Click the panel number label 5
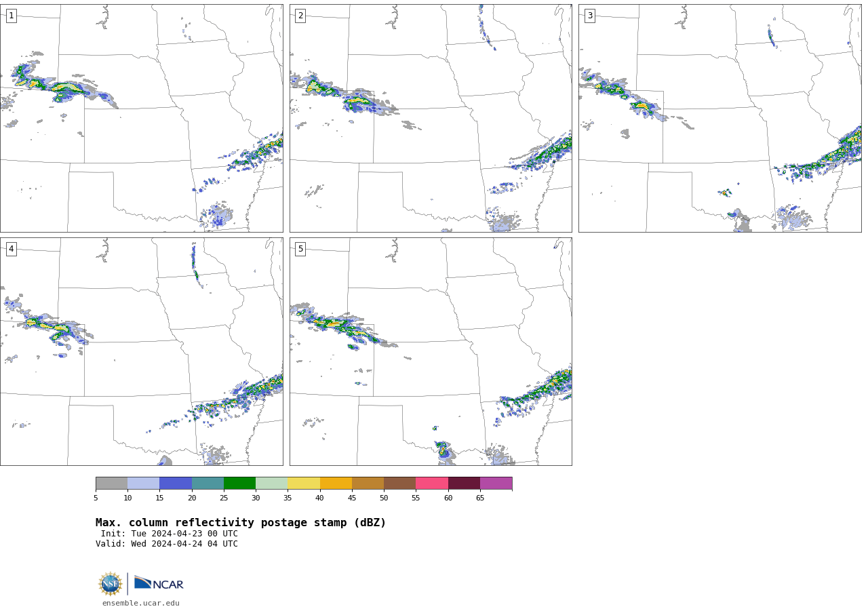Image resolution: width=868 pixels, height=611 pixels. [300, 249]
